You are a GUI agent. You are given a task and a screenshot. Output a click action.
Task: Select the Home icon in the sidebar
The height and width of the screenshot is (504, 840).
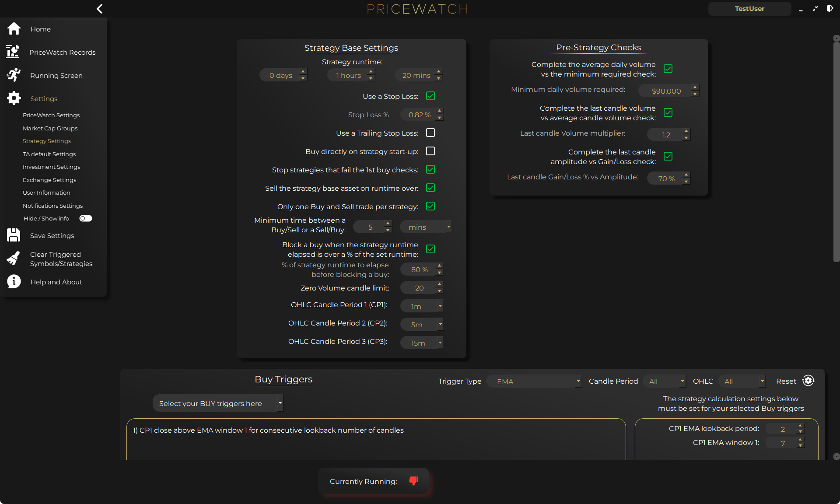coord(14,29)
